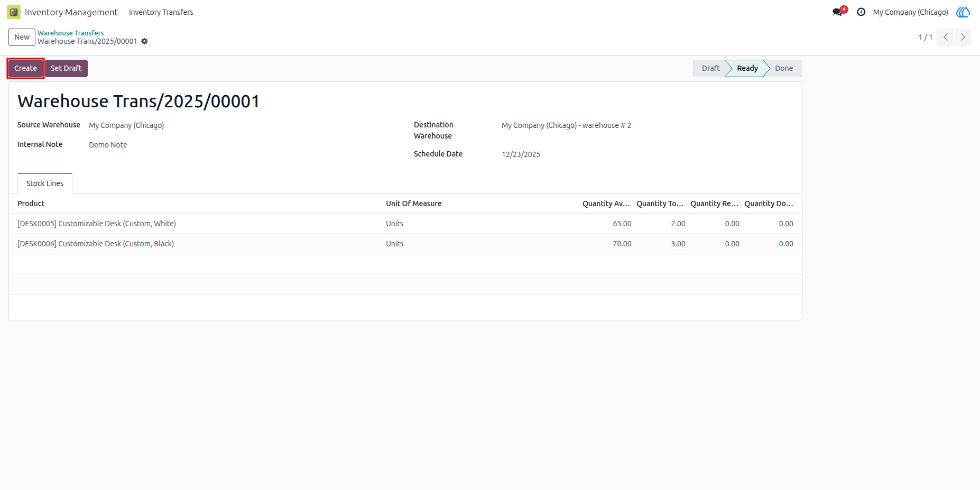Go to the previous record arrow
980x490 pixels.
(946, 37)
